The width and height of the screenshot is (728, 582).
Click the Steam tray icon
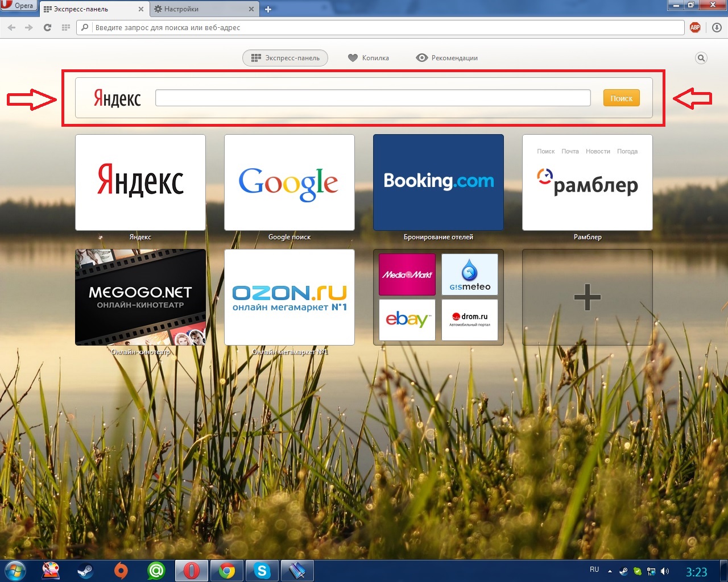pos(624,571)
